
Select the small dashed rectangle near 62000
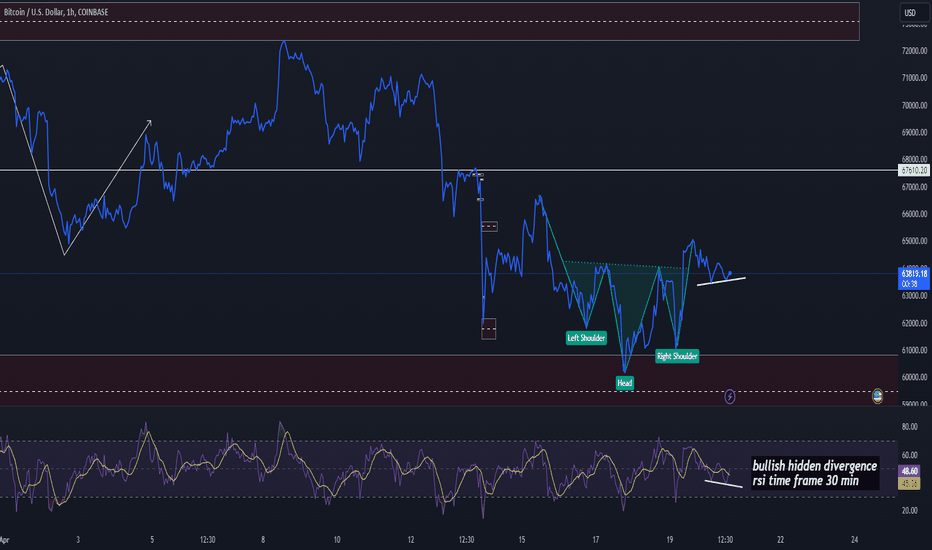point(488,328)
